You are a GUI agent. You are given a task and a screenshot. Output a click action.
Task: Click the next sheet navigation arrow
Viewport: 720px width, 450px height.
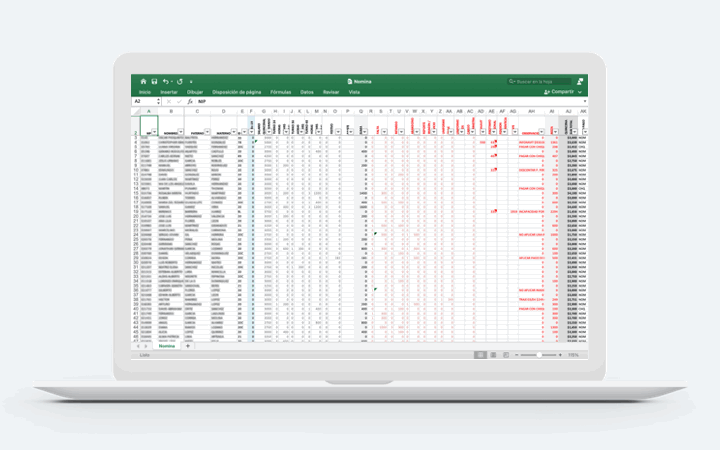coord(146,346)
